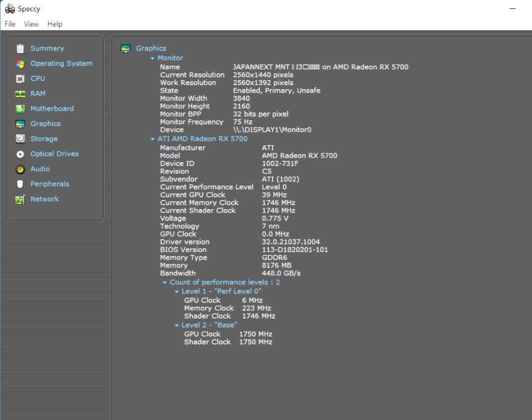This screenshot has width=532, height=420.
Task: Open the RAM memory icon
Action: coord(20,94)
